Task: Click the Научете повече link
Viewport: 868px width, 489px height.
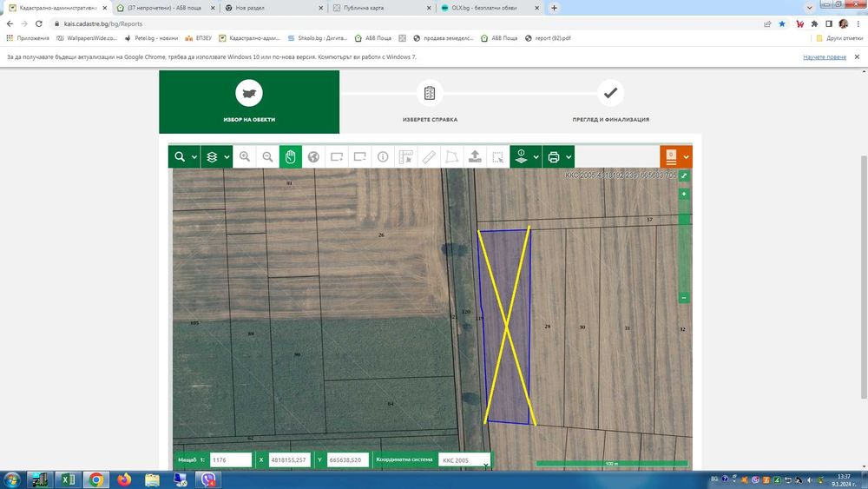Action: click(x=825, y=57)
